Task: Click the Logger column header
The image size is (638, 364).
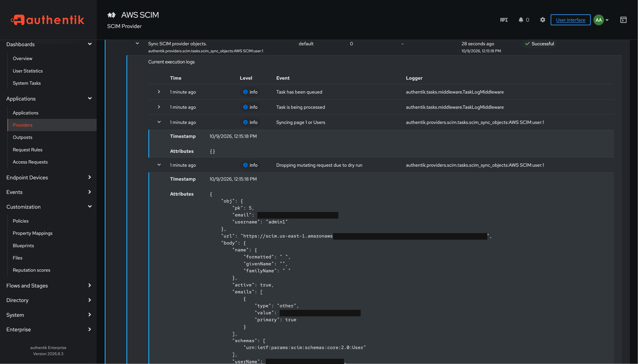Action: [x=414, y=78]
